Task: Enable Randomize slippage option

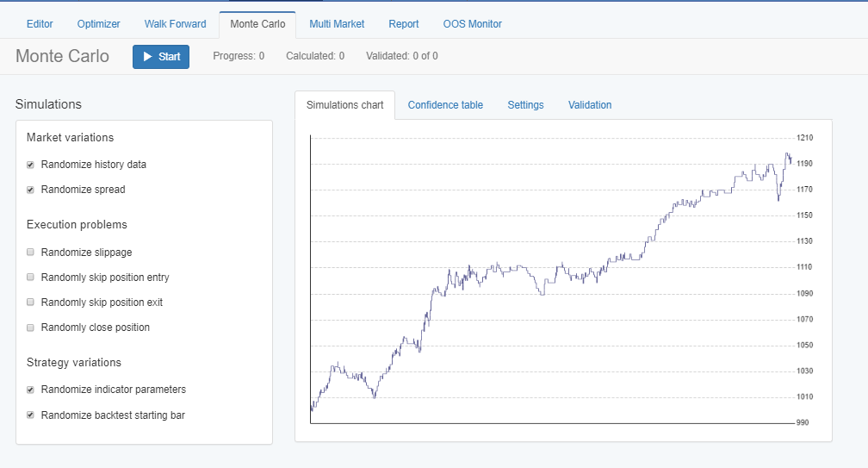Action: tap(30, 252)
